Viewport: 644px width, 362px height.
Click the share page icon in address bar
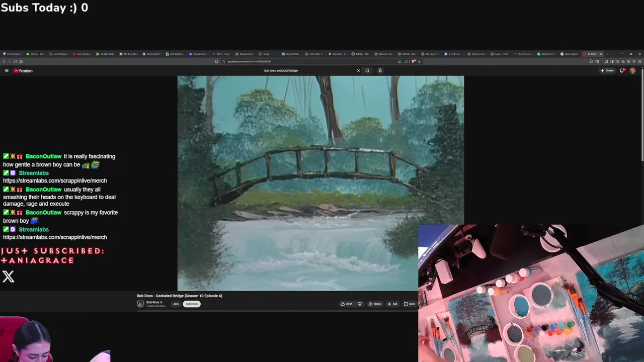click(406, 61)
